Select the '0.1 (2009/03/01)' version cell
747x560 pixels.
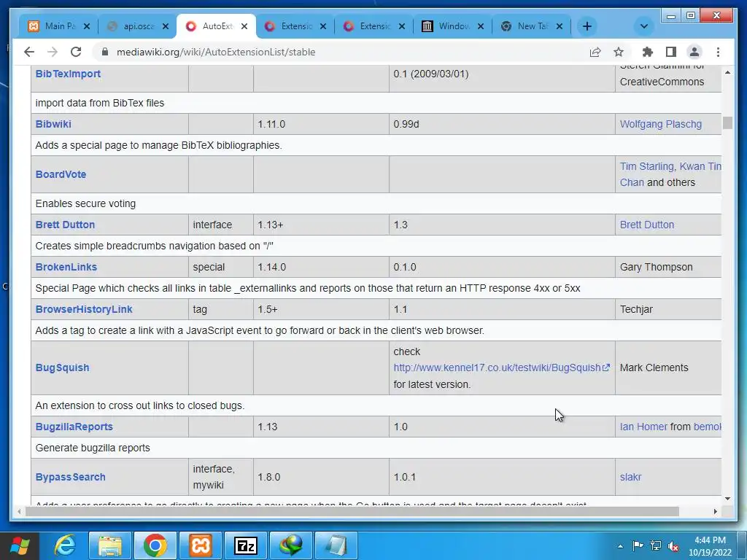click(x=502, y=74)
